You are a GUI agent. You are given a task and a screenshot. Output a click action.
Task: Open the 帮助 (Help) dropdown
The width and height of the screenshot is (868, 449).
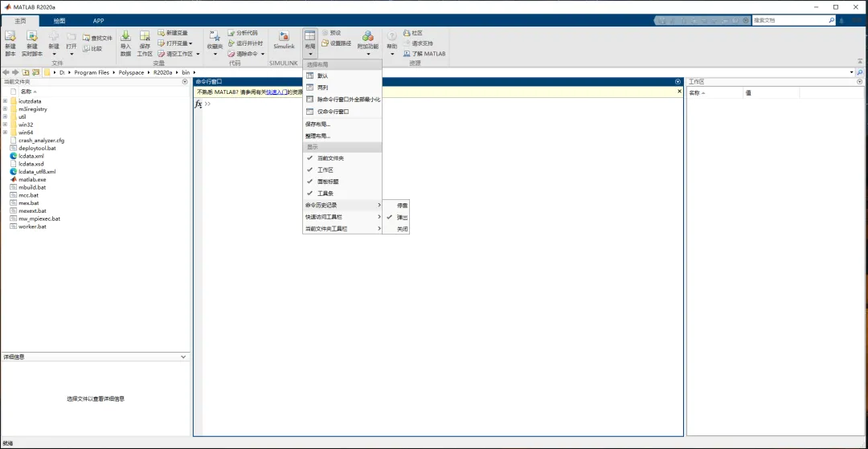[x=392, y=43]
